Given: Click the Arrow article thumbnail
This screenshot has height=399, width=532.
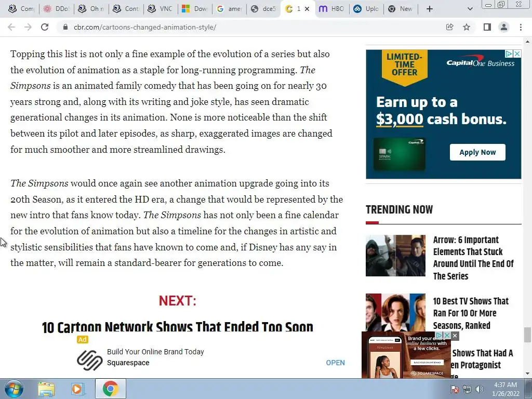Looking at the screenshot, I should click(395, 256).
